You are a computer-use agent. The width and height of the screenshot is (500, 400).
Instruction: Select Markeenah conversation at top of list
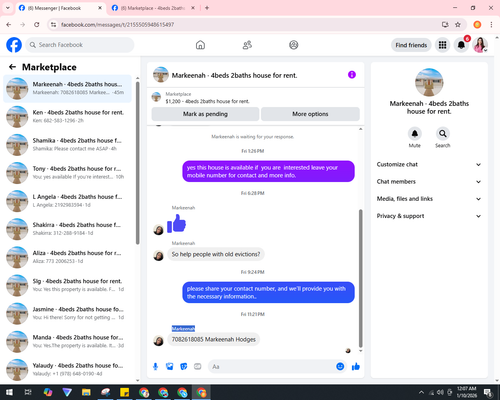pyautogui.click(x=68, y=88)
